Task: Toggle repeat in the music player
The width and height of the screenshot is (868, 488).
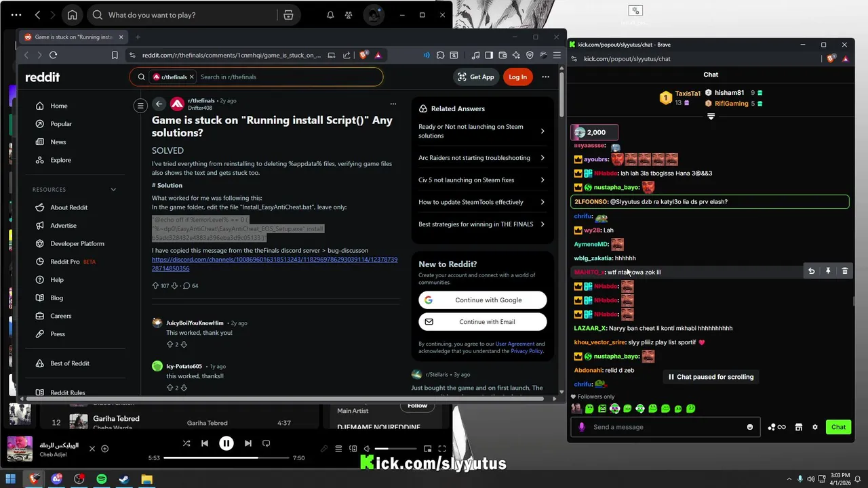Action: tap(266, 443)
